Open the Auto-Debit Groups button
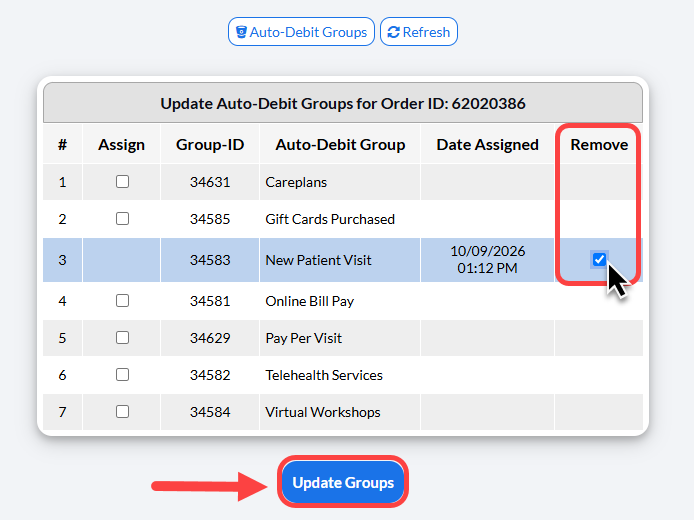Image resolution: width=694 pixels, height=520 pixels. coord(301,32)
